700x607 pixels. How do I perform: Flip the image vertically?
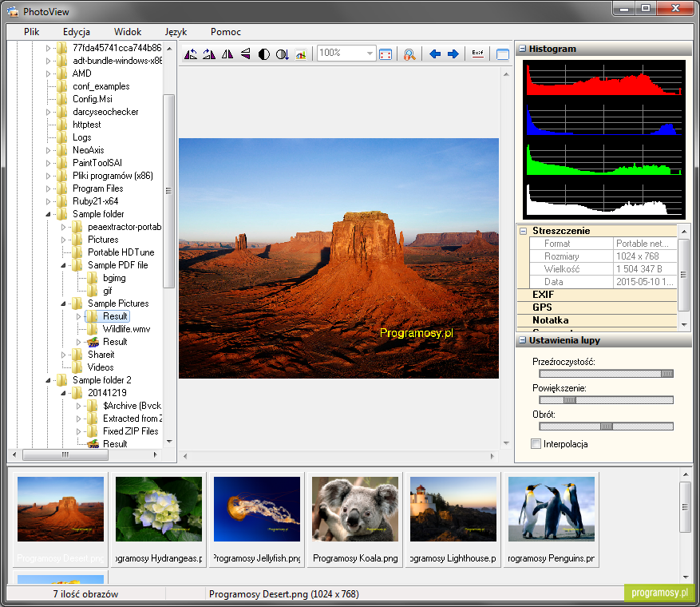tap(246, 54)
